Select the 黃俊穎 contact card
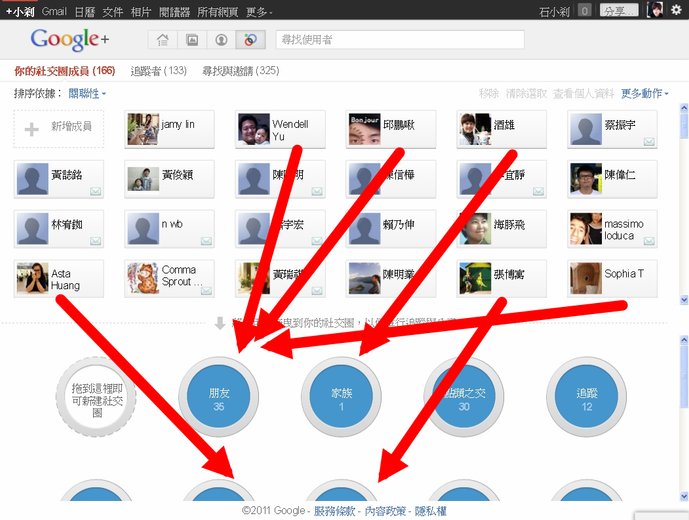689x520 pixels. [170, 179]
